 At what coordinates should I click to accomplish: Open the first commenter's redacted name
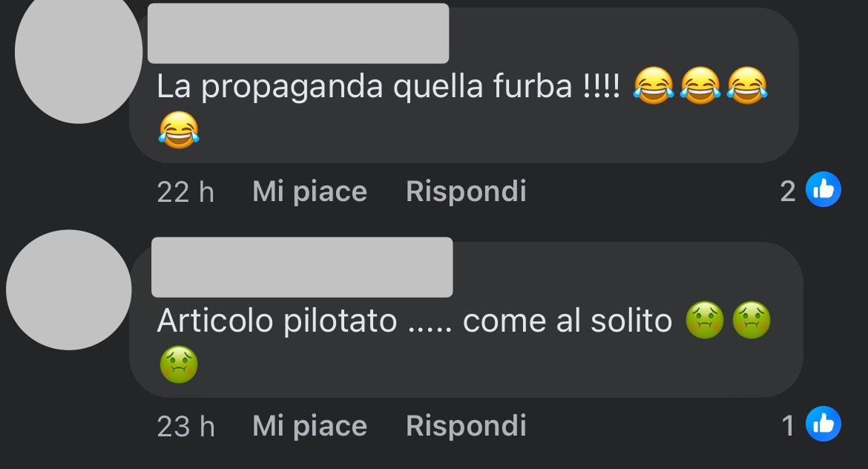[x=298, y=33]
